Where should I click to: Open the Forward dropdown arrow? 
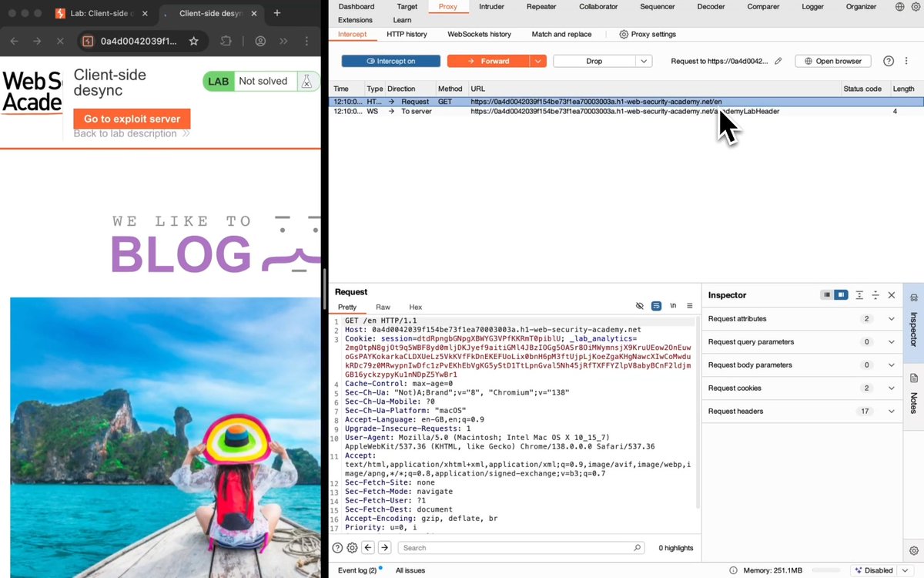tap(538, 61)
